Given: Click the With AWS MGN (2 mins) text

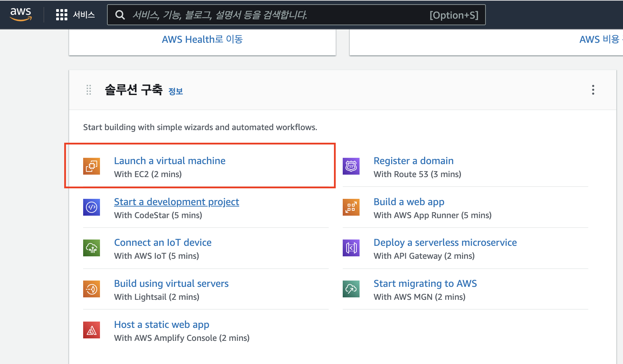Looking at the screenshot, I should (x=420, y=297).
